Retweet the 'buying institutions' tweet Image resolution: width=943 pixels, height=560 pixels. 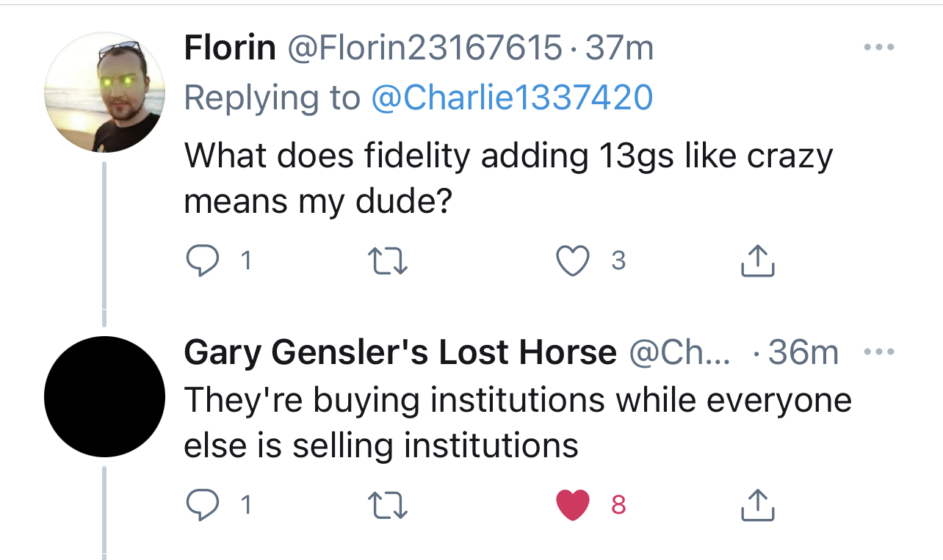click(x=386, y=505)
